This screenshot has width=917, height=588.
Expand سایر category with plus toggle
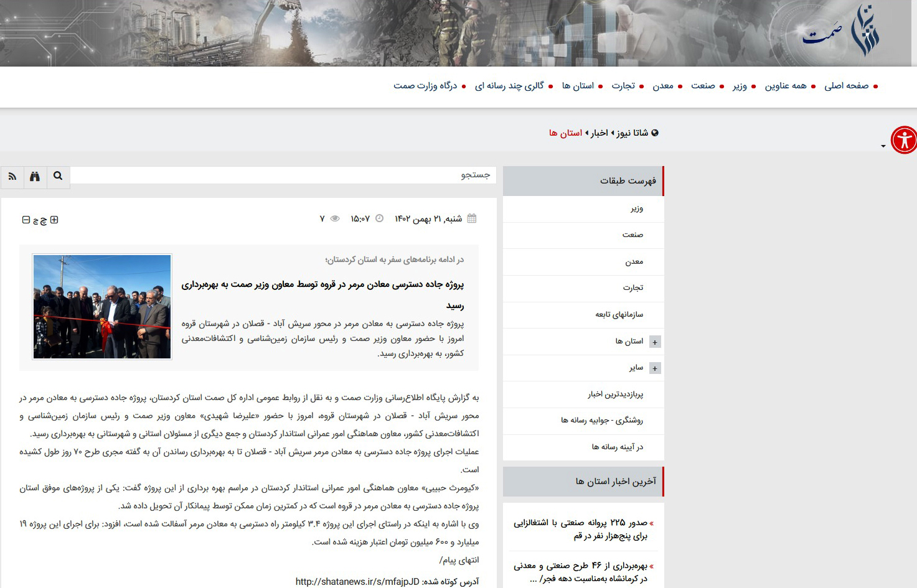(655, 368)
